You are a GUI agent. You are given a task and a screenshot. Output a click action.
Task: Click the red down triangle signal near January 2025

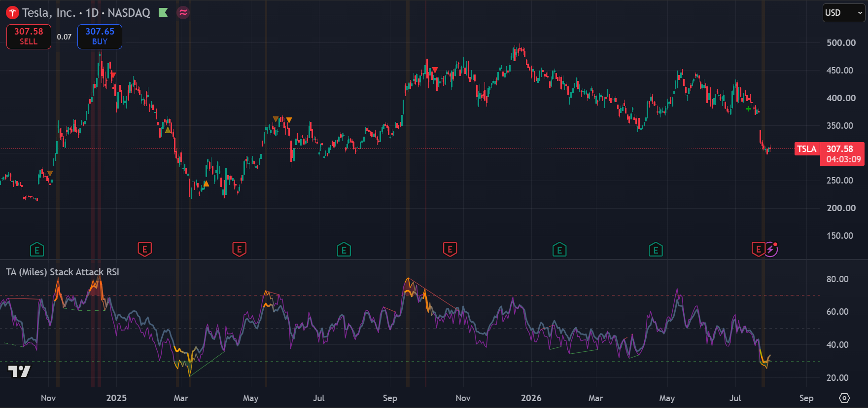click(113, 75)
